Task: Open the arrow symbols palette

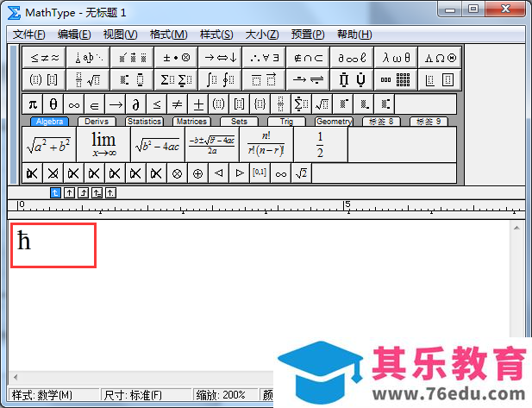Action: point(220,58)
